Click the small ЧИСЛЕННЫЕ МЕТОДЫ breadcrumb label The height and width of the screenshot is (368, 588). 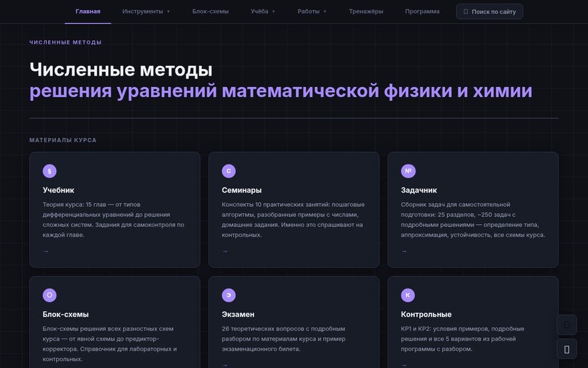tap(65, 42)
